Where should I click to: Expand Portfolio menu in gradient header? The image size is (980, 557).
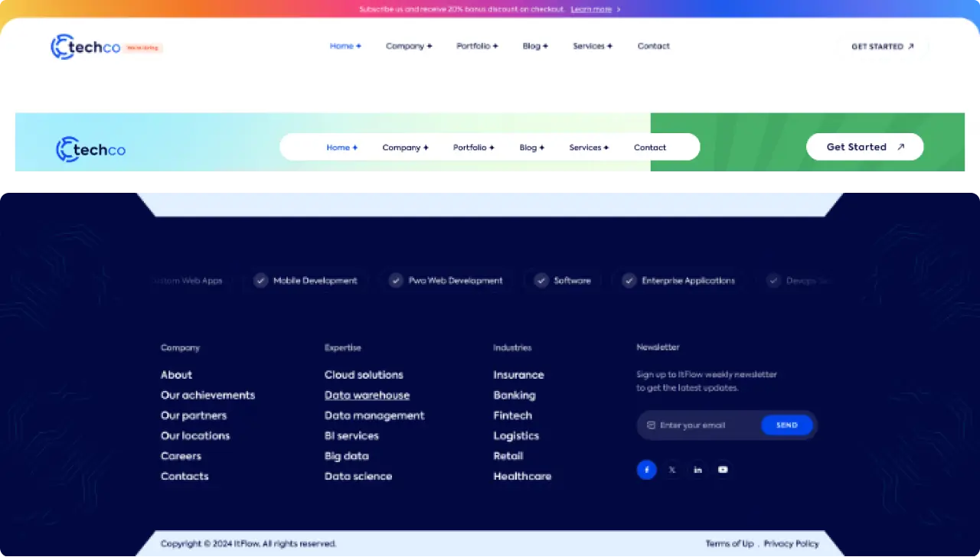(x=473, y=148)
